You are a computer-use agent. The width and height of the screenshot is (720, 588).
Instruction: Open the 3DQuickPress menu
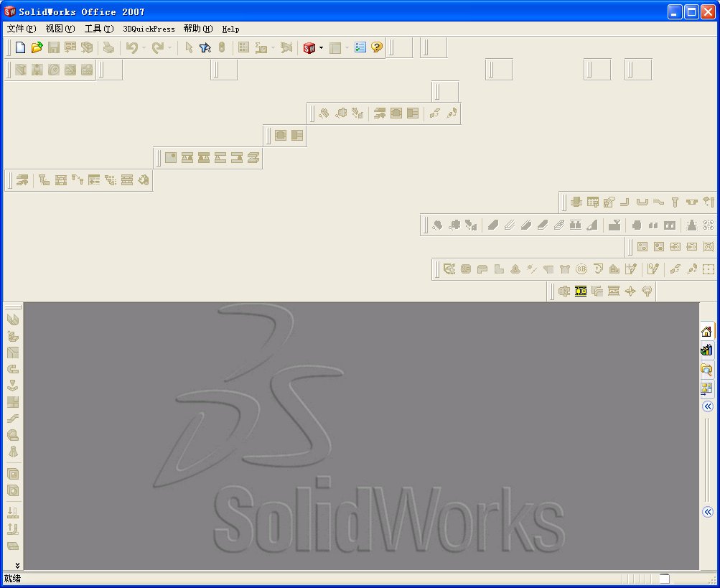click(149, 29)
